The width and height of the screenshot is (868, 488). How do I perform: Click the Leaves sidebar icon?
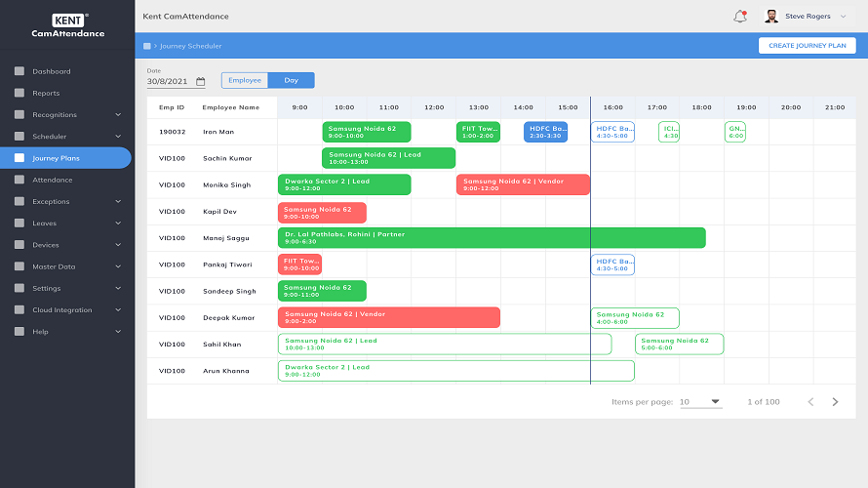20,223
